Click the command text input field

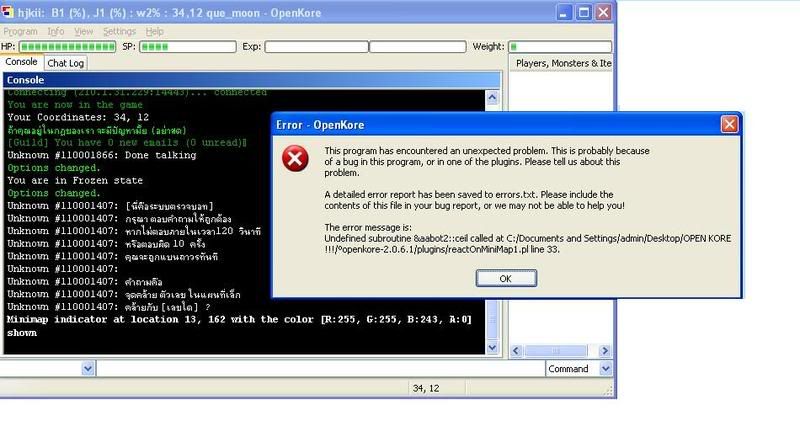point(320,369)
